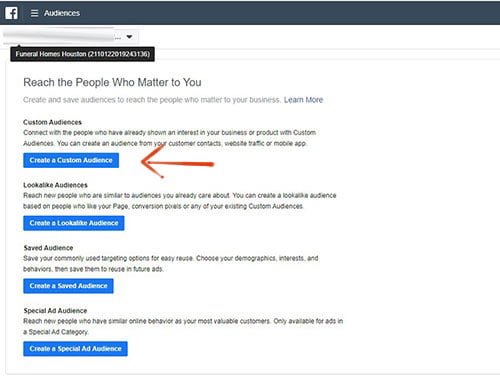Open the blurred account name selector
This screenshot has height=390, width=500.
pyautogui.click(x=70, y=37)
